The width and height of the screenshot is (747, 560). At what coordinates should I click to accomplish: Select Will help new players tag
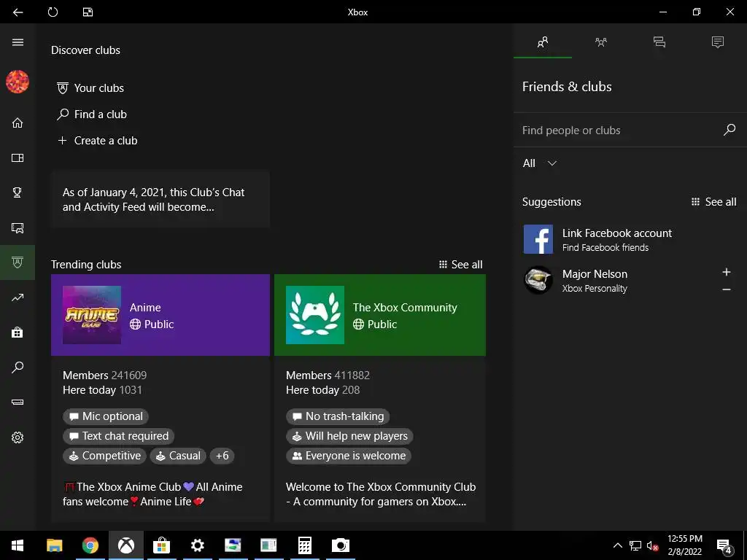(349, 436)
